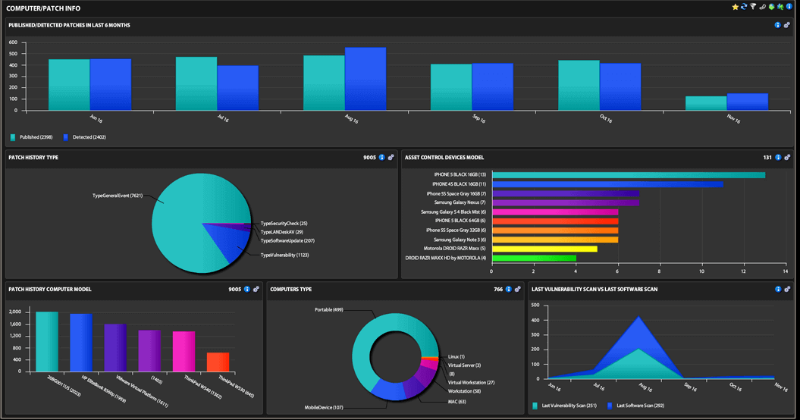This screenshot has height=420, width=800.
Task: Click the MobileDevice (107) label
Action: pos(324,407)
